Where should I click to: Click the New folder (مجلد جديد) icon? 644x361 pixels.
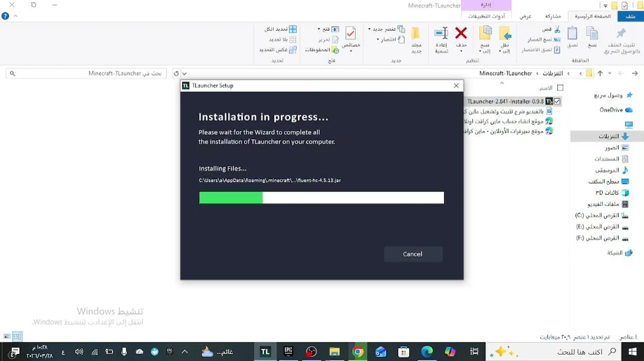coord(416,34)
